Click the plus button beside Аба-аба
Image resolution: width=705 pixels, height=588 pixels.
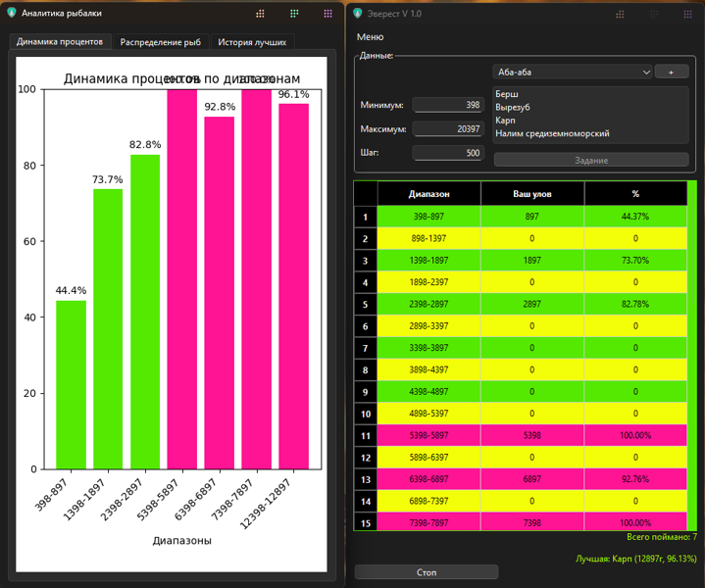(x=672, y=72)
